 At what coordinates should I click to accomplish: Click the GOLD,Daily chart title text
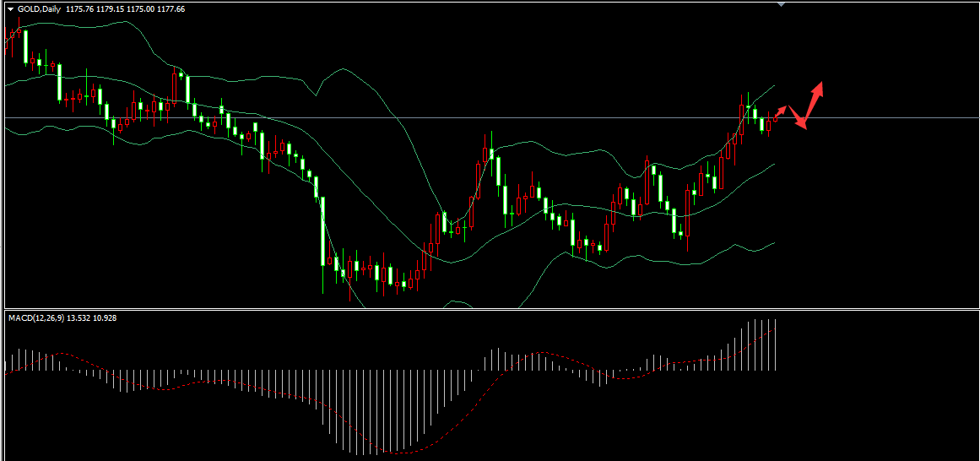click(40, 9)
